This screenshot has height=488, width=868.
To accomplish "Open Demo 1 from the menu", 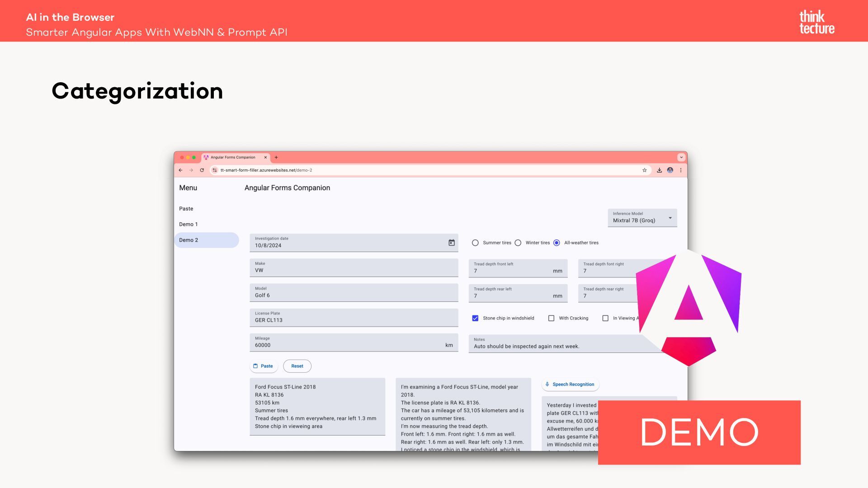I will tap(189, 225).
